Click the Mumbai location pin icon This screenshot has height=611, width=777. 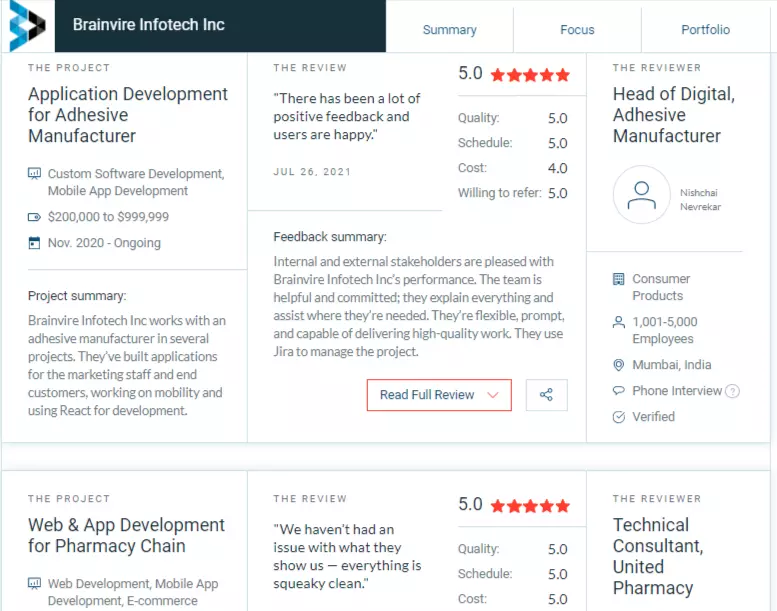[619, 365]
